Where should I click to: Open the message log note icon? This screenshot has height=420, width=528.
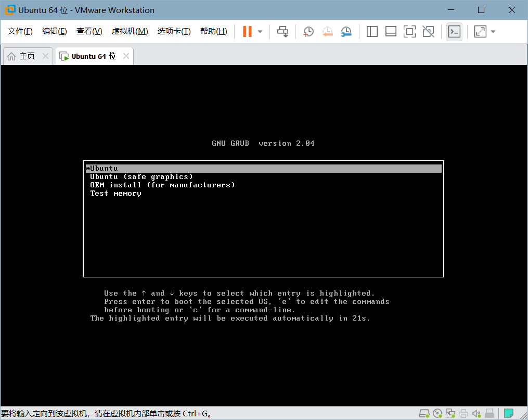508,413
